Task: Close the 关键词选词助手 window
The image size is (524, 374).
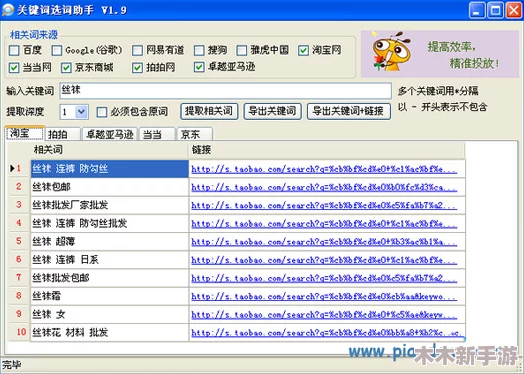Action: (x=513, y=10)
